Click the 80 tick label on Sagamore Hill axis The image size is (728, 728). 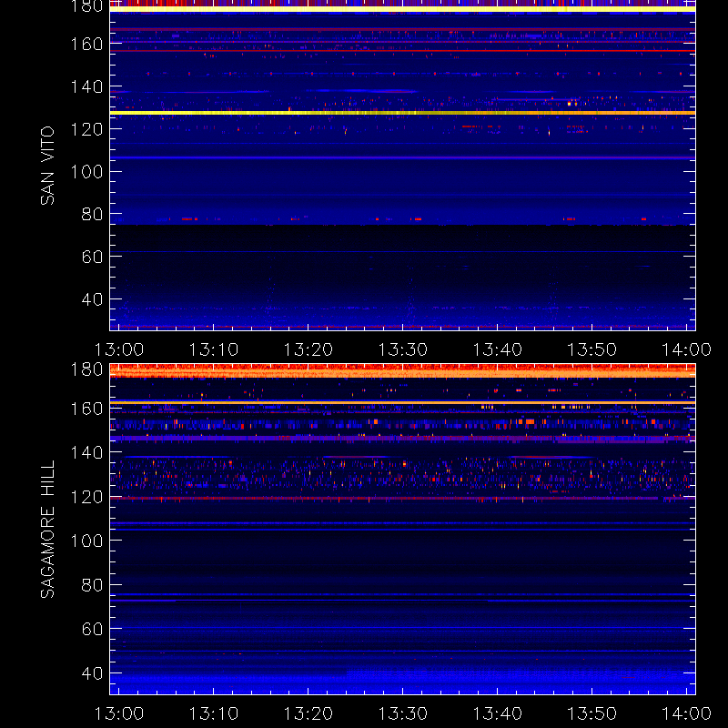(92, 585)
